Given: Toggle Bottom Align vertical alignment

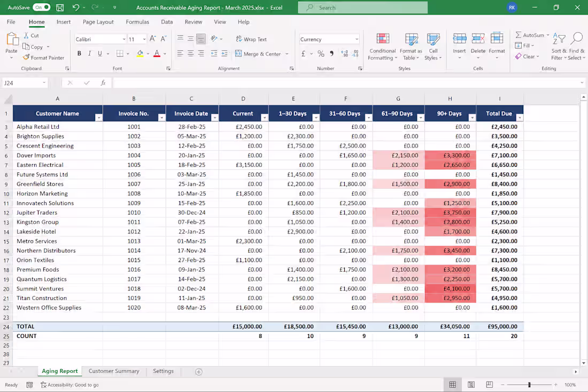Looking at the screenshot, I should coord(201,39).
